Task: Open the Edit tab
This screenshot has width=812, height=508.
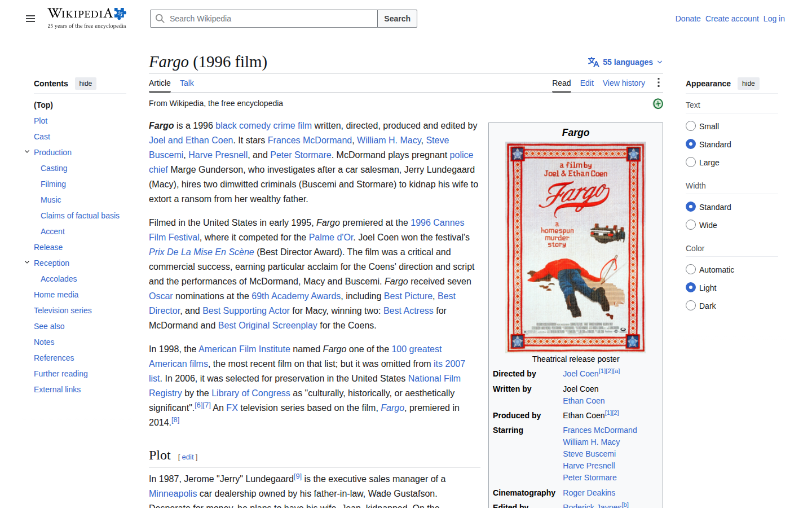Action: [x=586, y=83]
